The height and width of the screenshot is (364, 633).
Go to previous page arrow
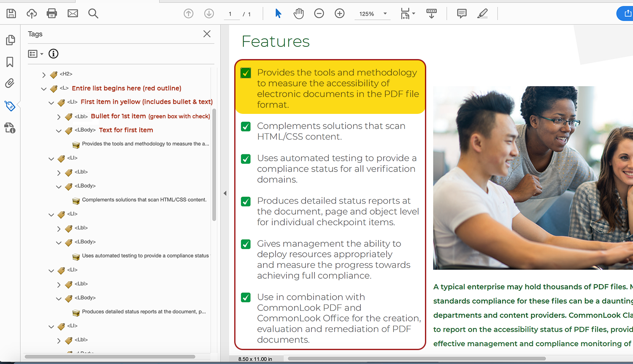point(189,13)
